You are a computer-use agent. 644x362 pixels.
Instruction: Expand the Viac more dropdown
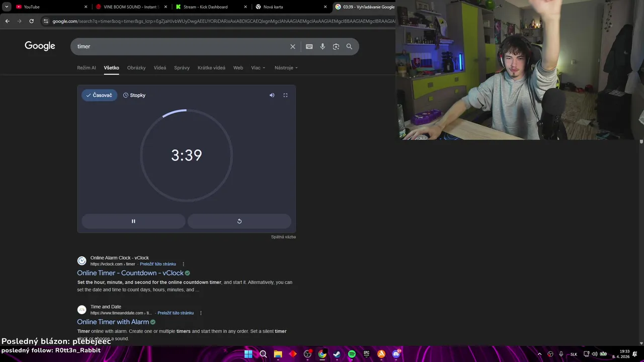tap(258, 67)
